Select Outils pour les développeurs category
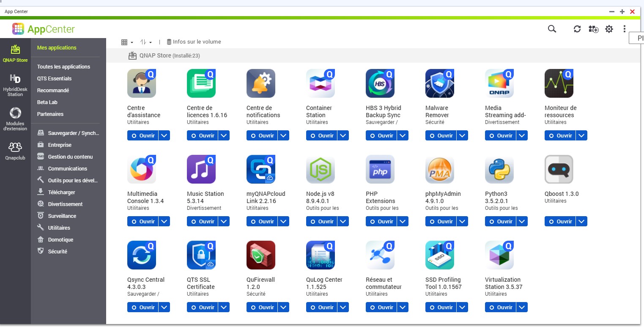Screen dimensions: 644x327 [68, 181]
